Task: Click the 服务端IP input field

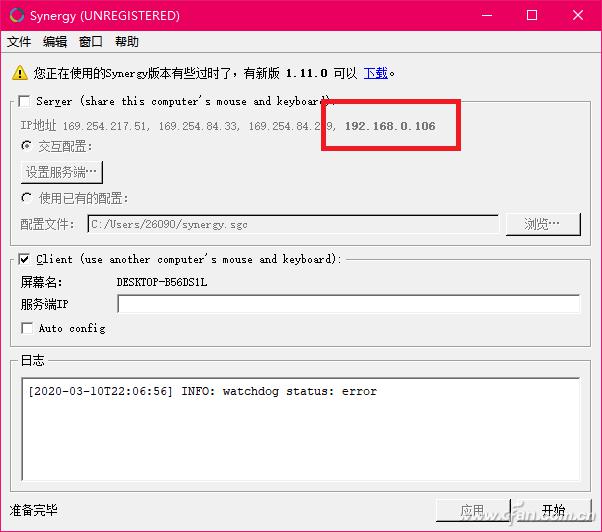Action: (349, 304)
